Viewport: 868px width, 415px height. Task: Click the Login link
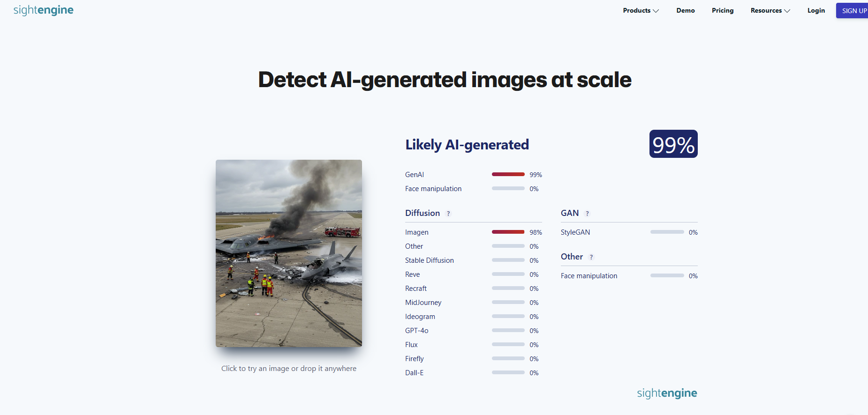click(816, 10)
